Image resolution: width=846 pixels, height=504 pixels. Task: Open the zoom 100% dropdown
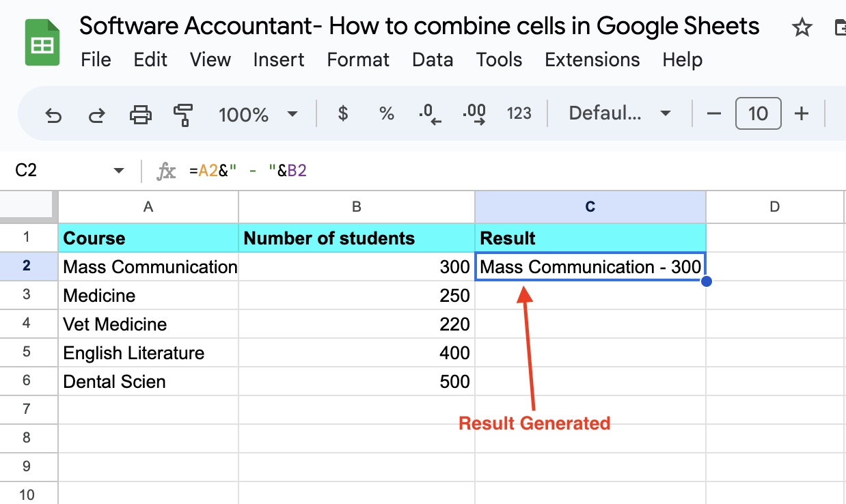[x=258, y=114]
